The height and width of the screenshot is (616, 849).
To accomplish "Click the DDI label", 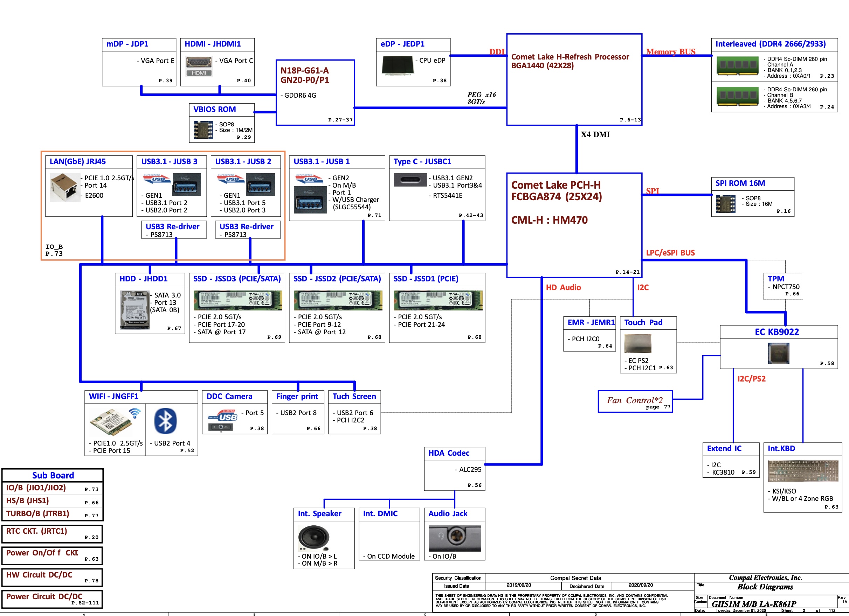I will 497,51.
